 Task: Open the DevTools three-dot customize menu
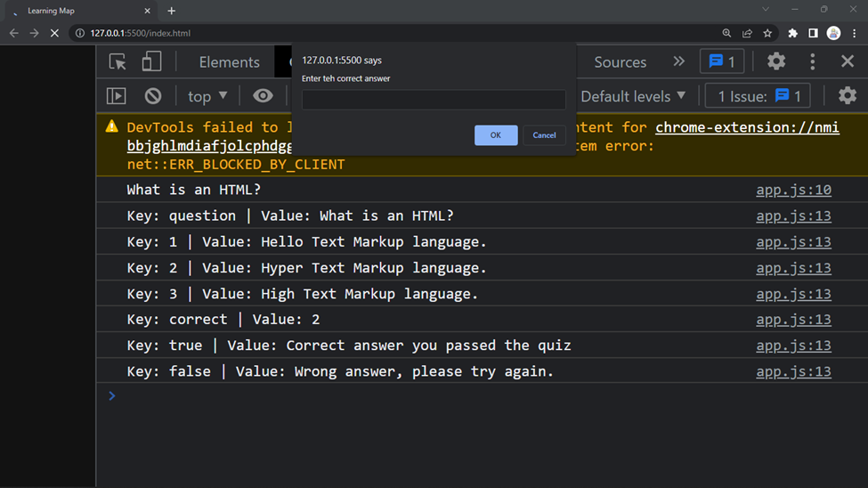tap(812, 61)
